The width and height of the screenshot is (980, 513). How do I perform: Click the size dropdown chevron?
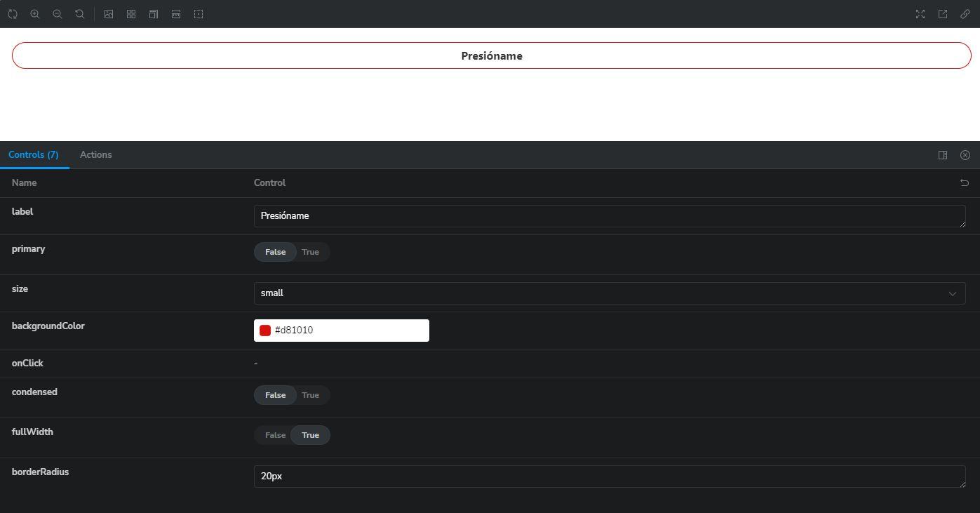point(953,293)
